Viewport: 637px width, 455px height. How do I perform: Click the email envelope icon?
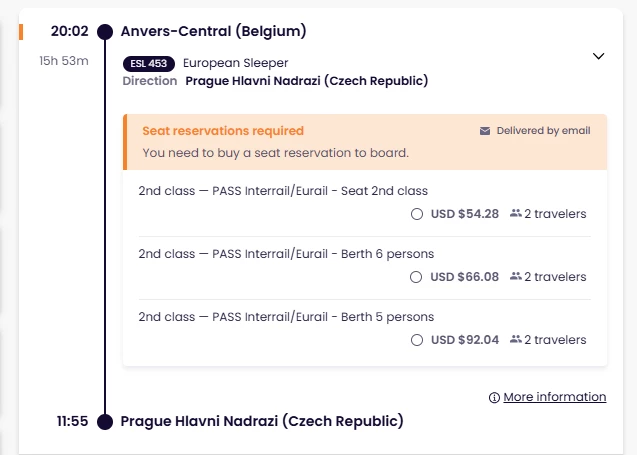coord(485,131)
